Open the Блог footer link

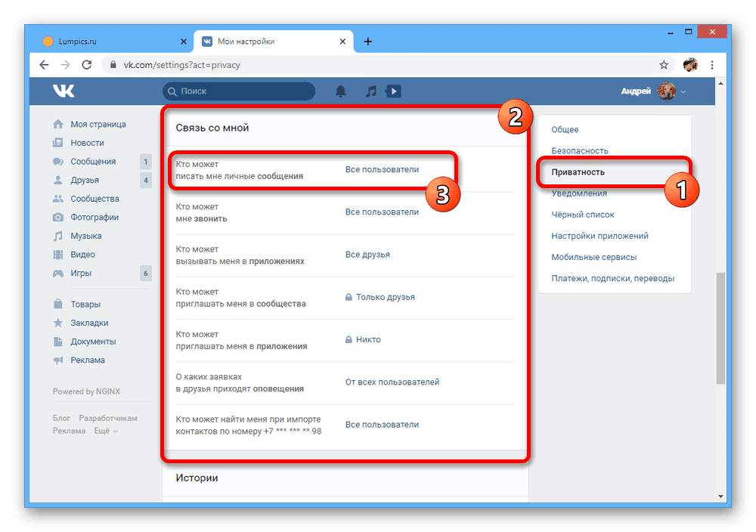61,418
